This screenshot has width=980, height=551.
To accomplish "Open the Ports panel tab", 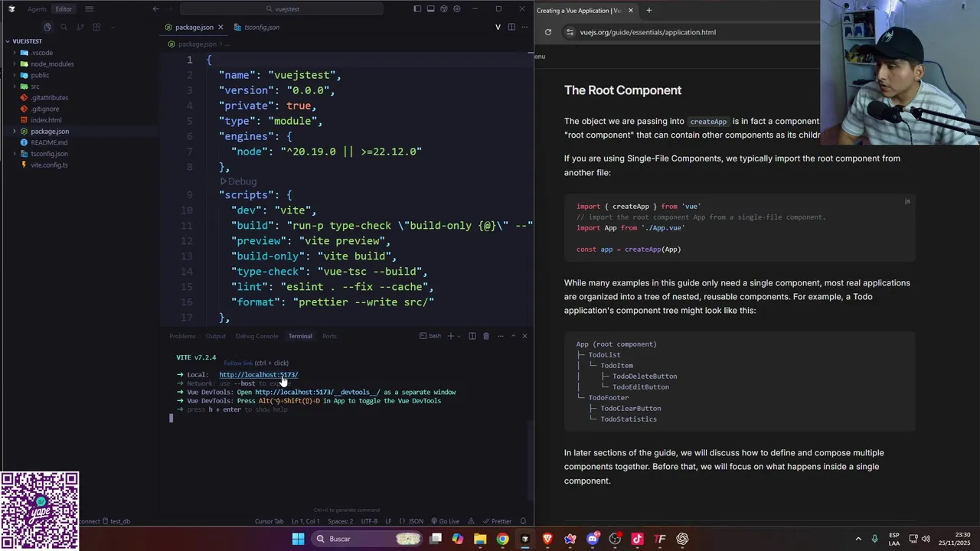I will click(329, 336).
